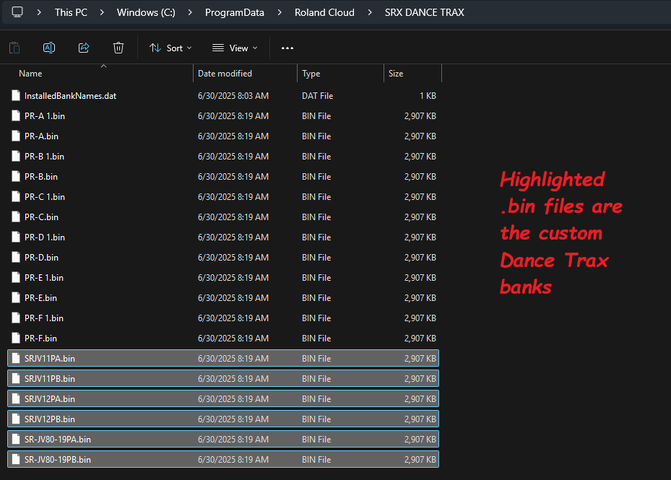Screen dimensions: 671x480
Task: Expand chevron after Windows (C:)
Action: pyautogui.click(x=190, y=12)
